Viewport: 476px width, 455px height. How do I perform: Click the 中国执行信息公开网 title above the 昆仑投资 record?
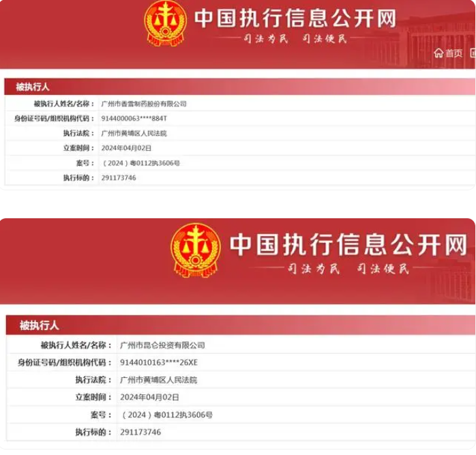[x=348, y=244]
